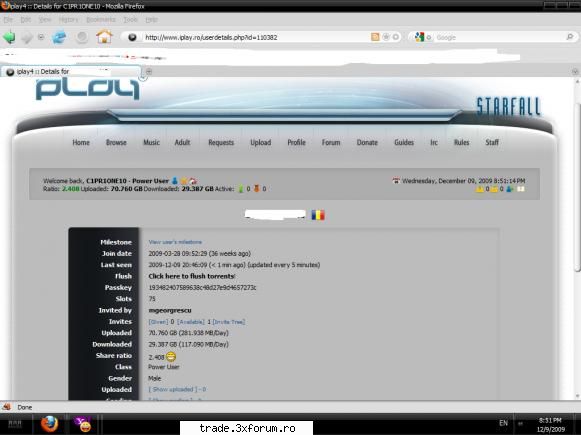Screen dimensions: 581x435
Task: Open the Adult section
Action: pos(182,142)
